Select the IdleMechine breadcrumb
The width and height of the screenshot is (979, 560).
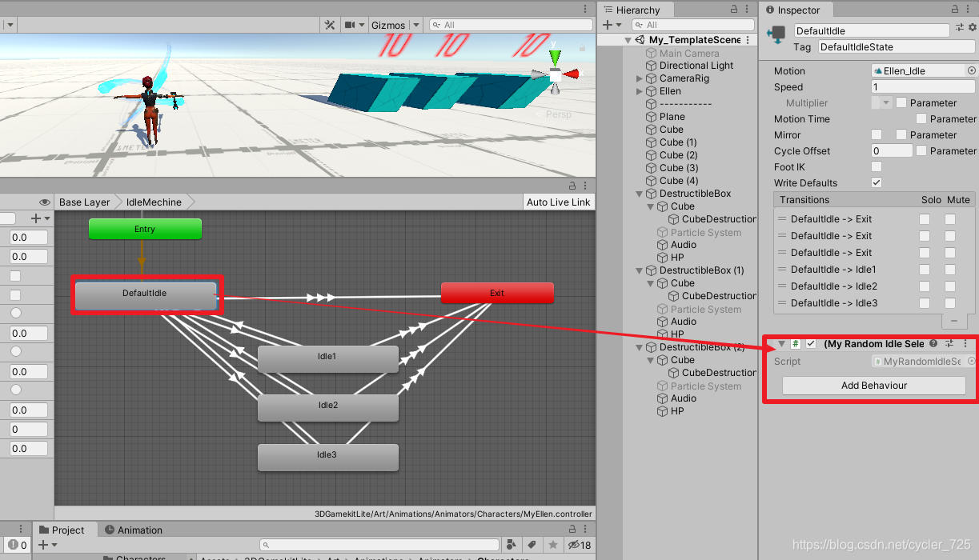(x=154, y=202)
